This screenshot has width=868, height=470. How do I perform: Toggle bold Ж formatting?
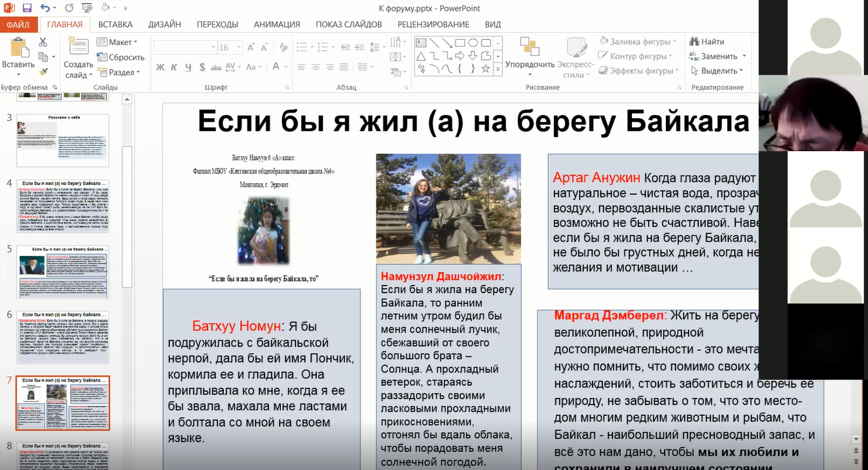click(160, 67)
